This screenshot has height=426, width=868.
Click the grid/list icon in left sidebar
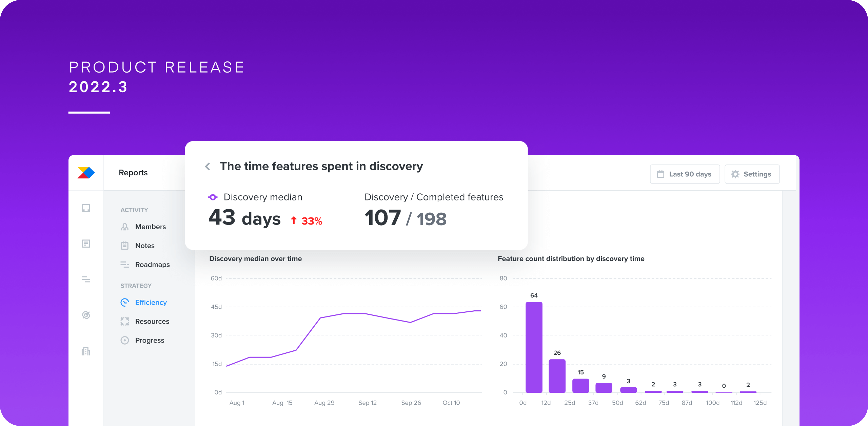86,279
